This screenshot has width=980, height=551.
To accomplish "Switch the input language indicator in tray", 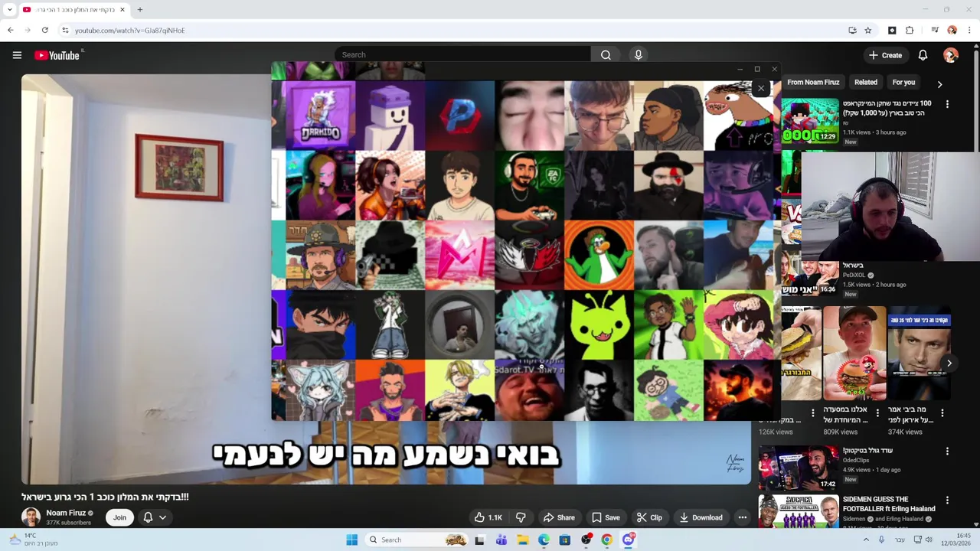I will (898, 540).
